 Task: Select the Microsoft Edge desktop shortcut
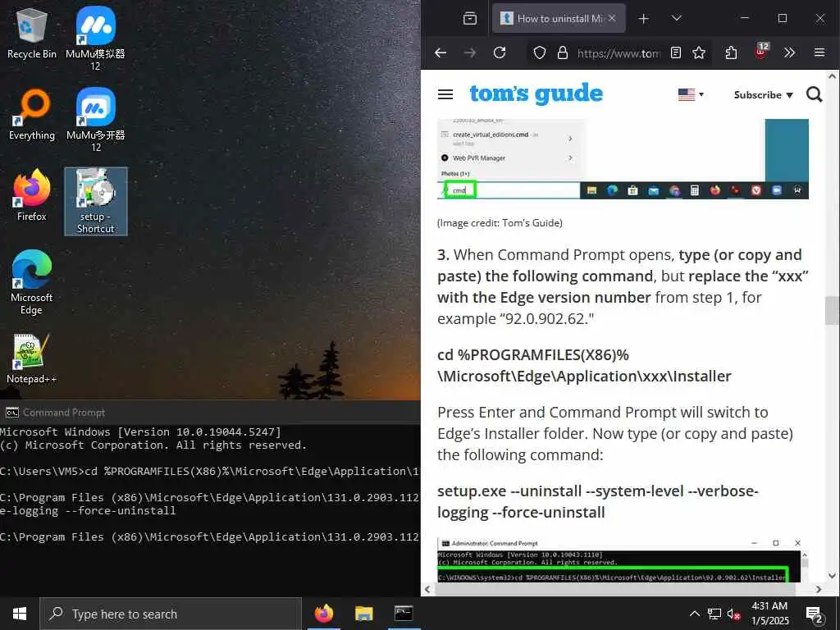[32, 283]
